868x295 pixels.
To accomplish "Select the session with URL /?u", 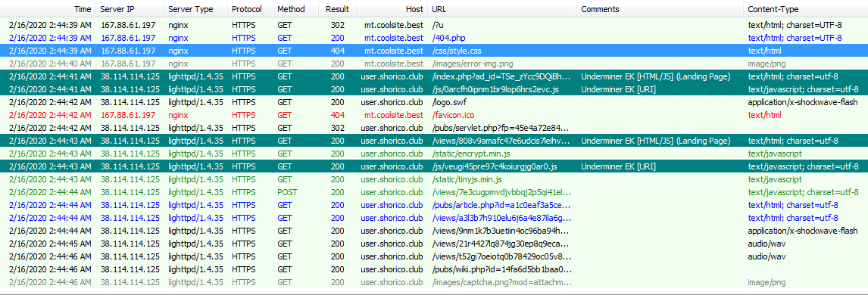I will 434,25.
